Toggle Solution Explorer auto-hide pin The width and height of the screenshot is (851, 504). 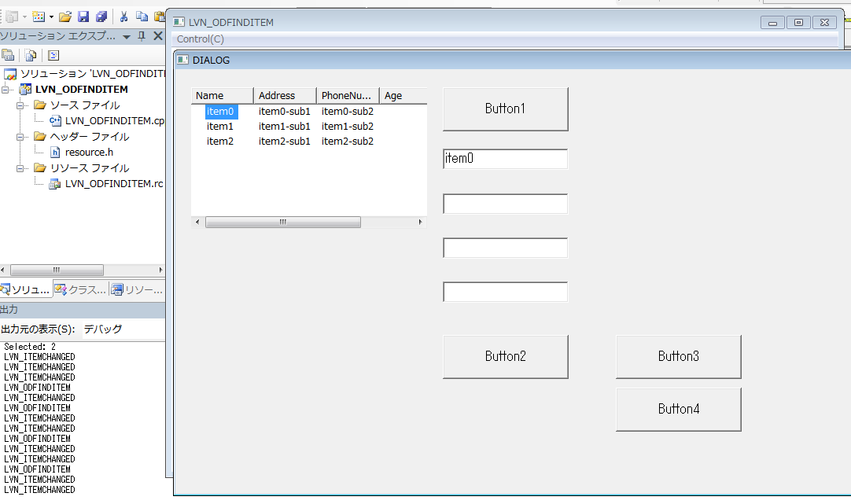point(142,36)
